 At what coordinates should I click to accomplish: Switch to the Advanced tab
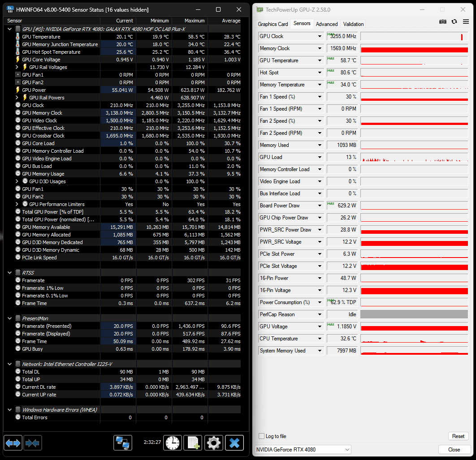point(327,24)
